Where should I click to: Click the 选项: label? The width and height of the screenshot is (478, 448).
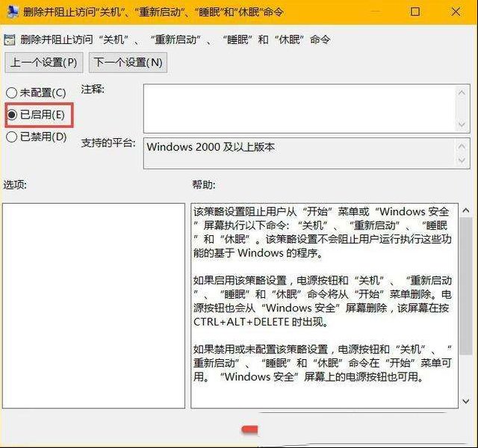pyautogui.click(x=15, y=184)
